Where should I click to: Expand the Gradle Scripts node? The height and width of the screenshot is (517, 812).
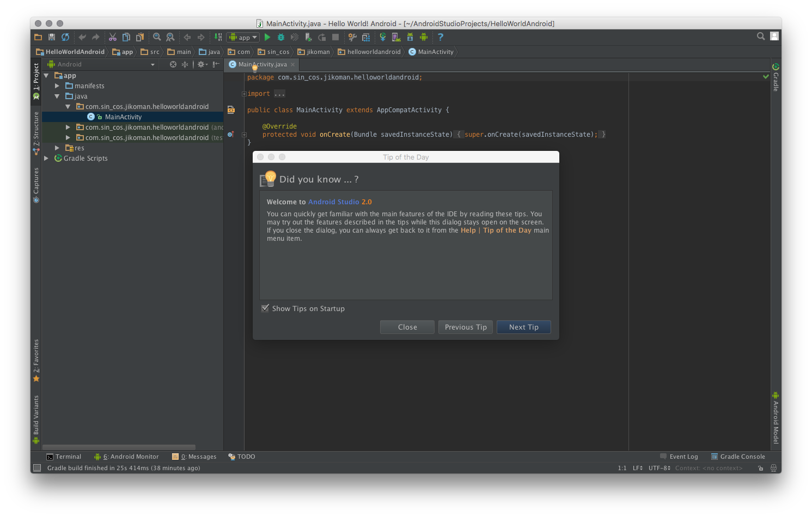pyautogui.click(x=46, y=159)
